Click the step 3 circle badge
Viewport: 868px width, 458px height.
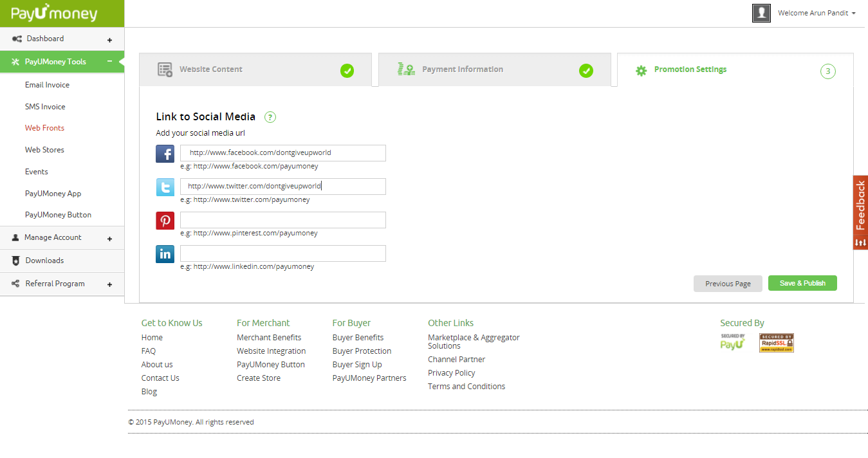click(x=828, y=71)
